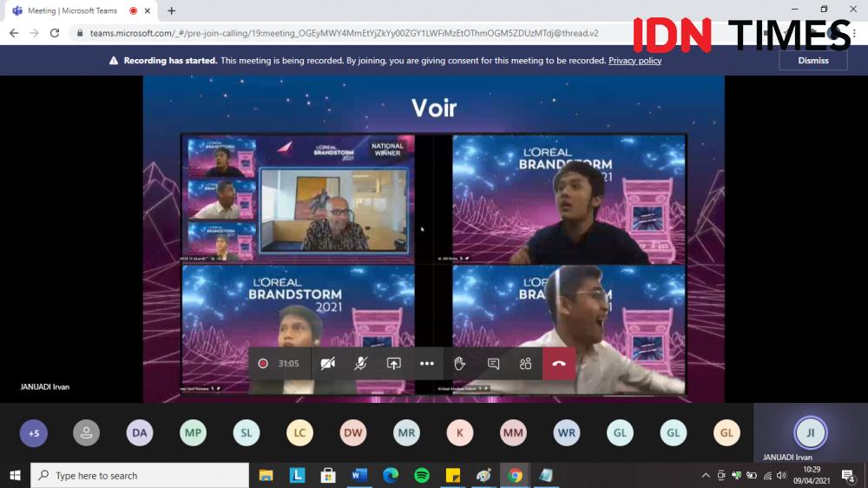Open the Wi-Fi network flyout
This screenshot has height=488, width=868.
pyautogui.click(x=767, y=475)
